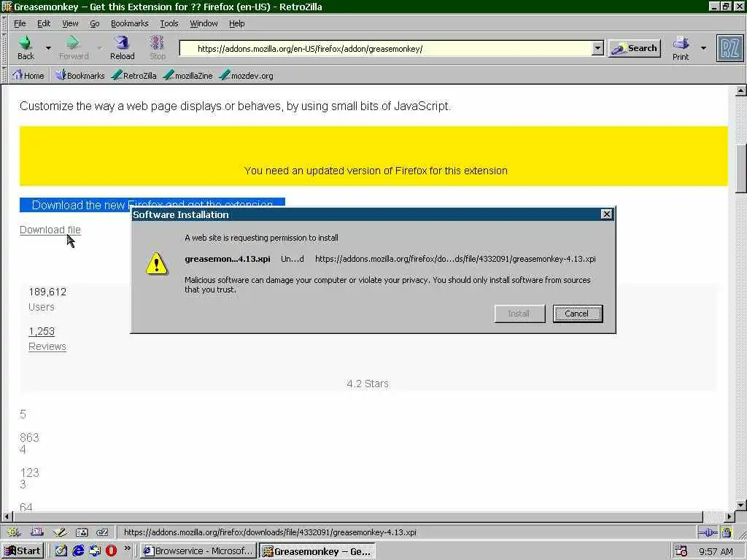Click the Download file link
This screenshot has width=747, height=560.
click(50, 230)
